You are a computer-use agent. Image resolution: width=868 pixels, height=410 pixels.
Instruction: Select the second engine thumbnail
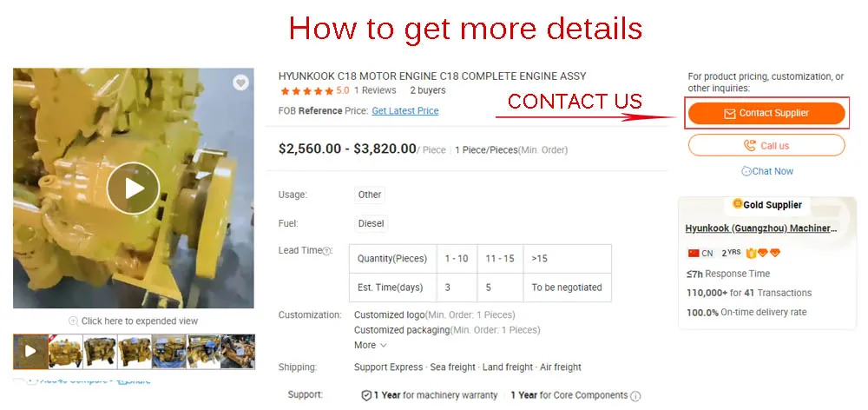coord(100,351)
